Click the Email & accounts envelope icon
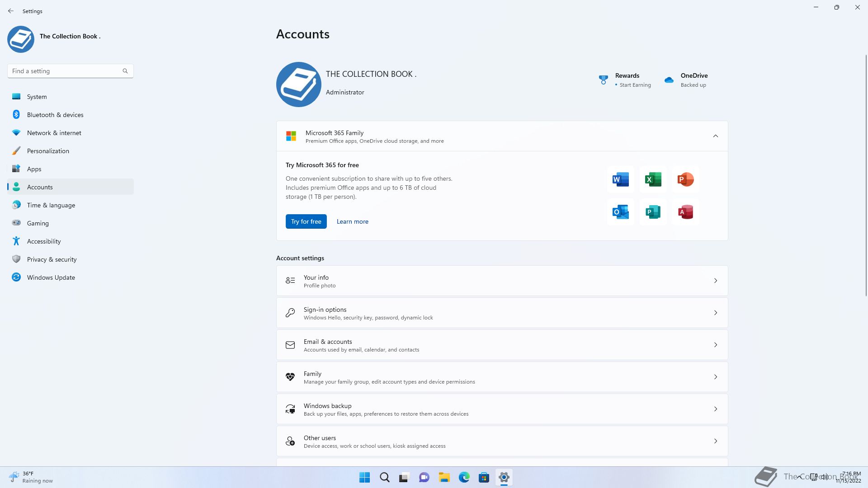This screenshot has width=868, height=488. (290, 345)
